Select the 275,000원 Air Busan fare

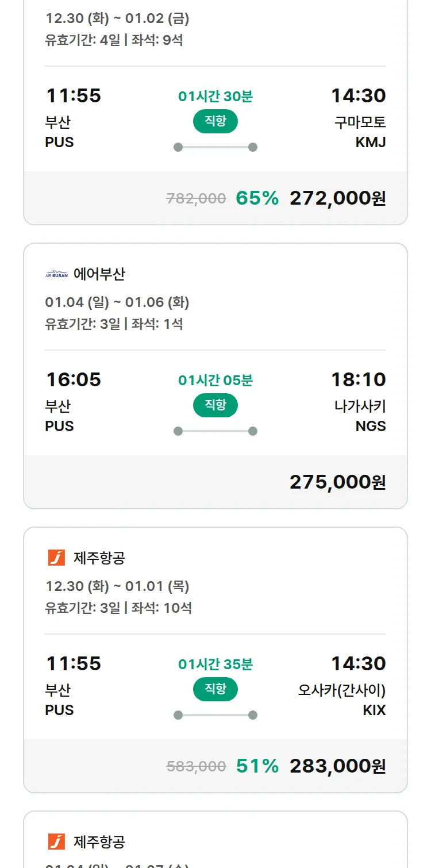tap(337, 482)
